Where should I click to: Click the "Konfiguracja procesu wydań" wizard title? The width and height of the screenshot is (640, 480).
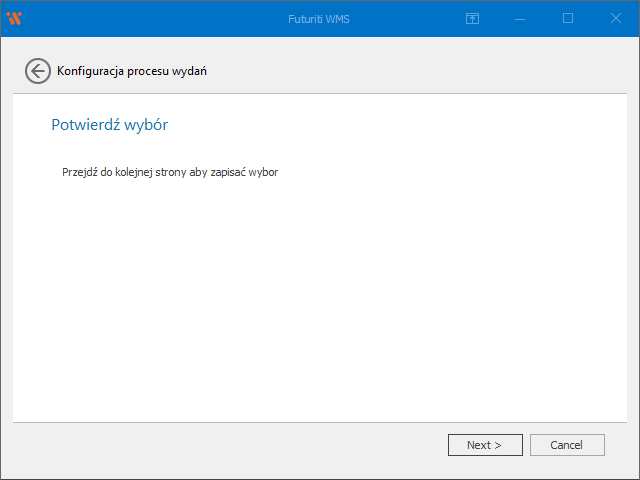(132, 71)
